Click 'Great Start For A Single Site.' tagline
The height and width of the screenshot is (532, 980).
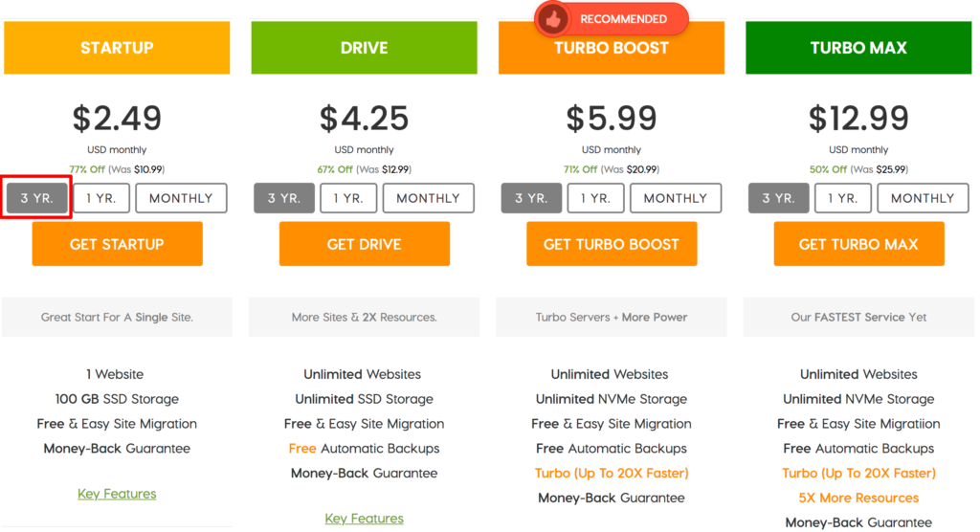click(117, 317)
